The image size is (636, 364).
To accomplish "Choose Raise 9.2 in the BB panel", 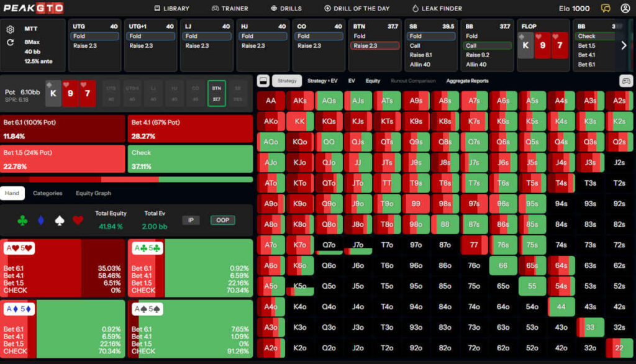I will (476, 55).
